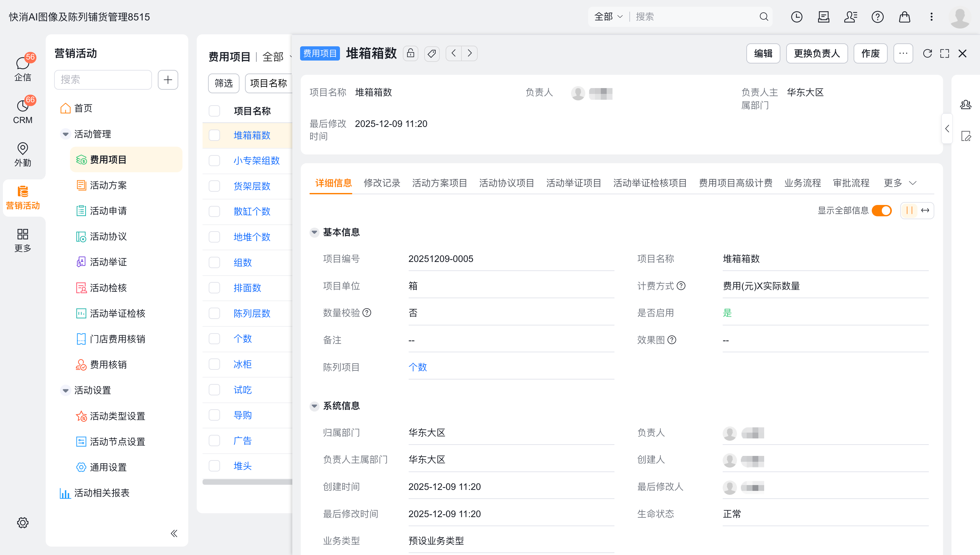Click the 编辑 button
This screenshot has height=555, width=980.
(x=763, y=53)
